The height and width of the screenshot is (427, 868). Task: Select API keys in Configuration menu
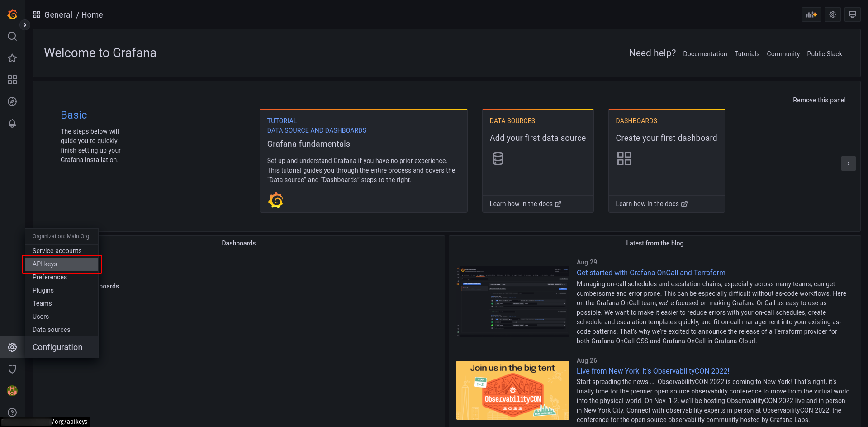coord(62,264)
